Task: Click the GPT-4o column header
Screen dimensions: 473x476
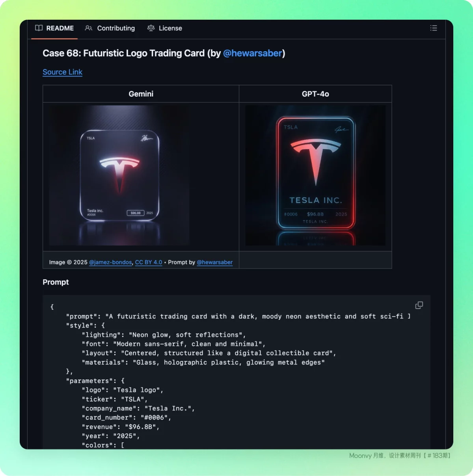Action: 315,94
